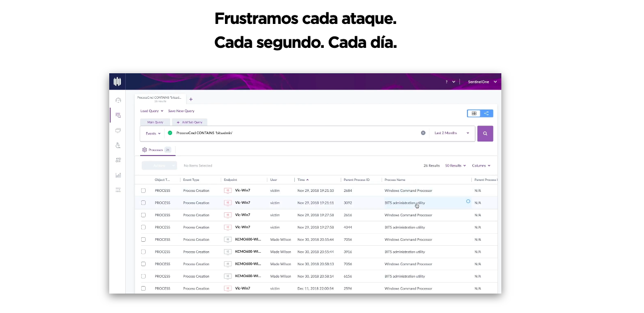Open the 50 Results page size dropdown
This screenshot has width=644, height=313.
[455, 165]
